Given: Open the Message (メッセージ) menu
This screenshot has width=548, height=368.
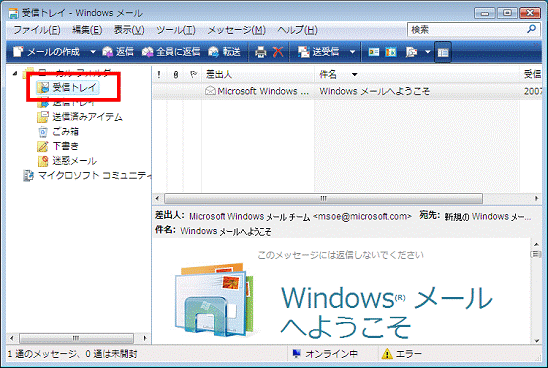Looking at the screenshot, I should pos(237,30).
